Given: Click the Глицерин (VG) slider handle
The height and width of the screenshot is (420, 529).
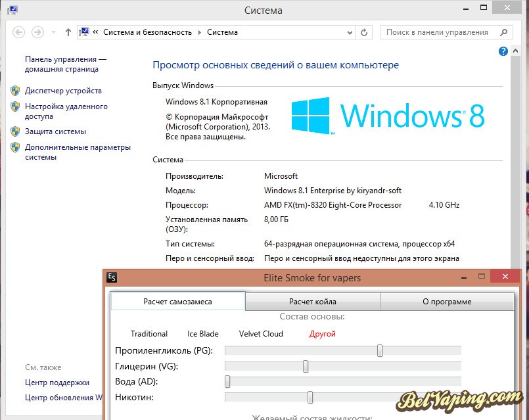Looking at the screenshot, I should coord(306,366).
